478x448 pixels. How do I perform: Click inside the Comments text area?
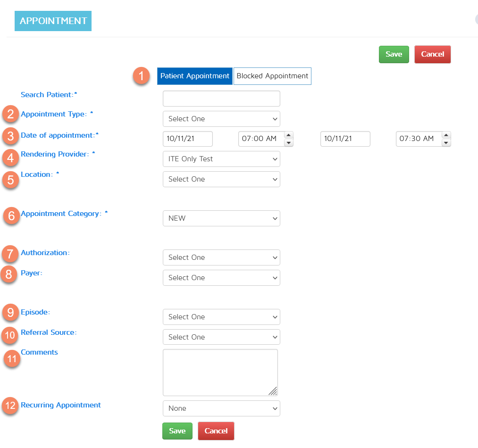click(x=220, y=372)
